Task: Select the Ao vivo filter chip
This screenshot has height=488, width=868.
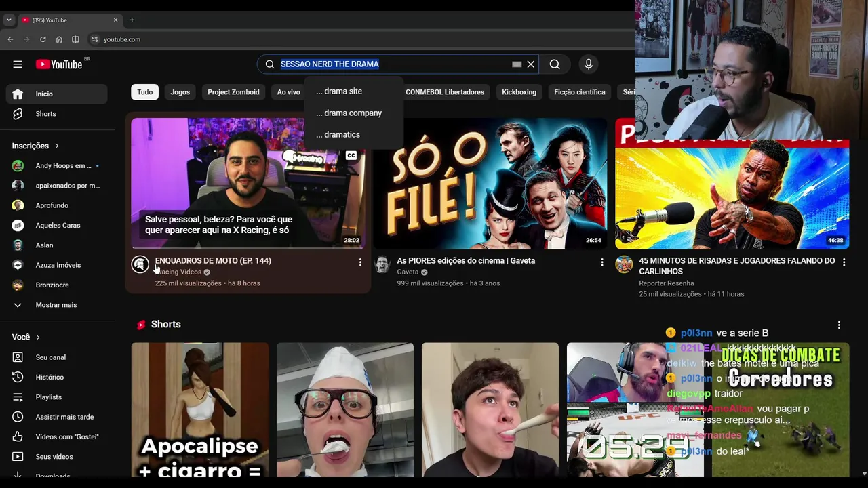Action: 288,92
